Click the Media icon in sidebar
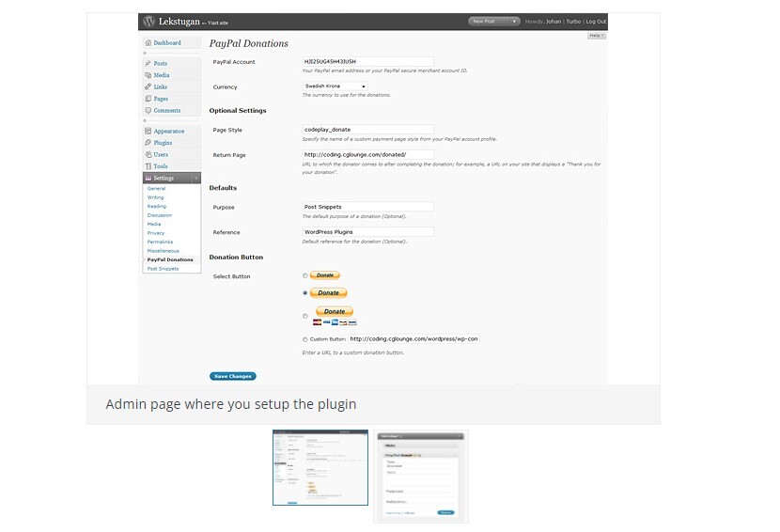780x532 pixels. (x=148, y=75)
